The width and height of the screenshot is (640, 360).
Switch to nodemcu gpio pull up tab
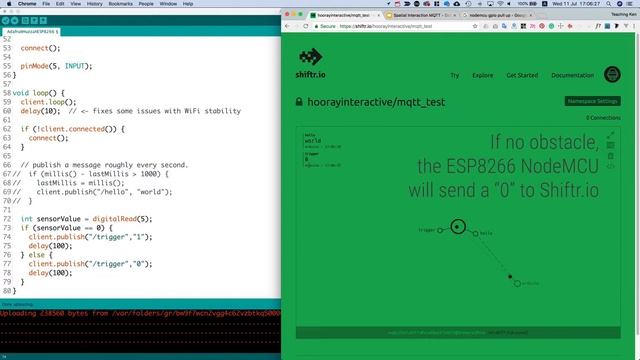[497, 15]
